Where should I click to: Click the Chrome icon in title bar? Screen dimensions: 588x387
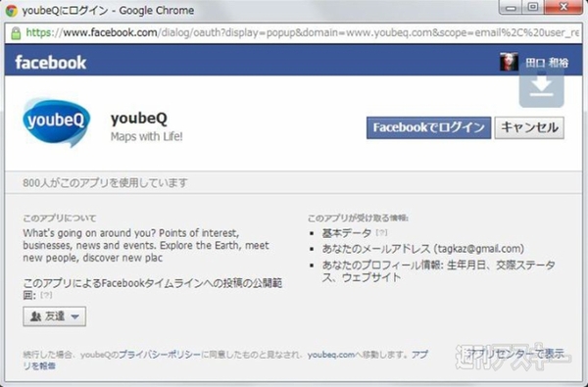(x=11, y=10)
